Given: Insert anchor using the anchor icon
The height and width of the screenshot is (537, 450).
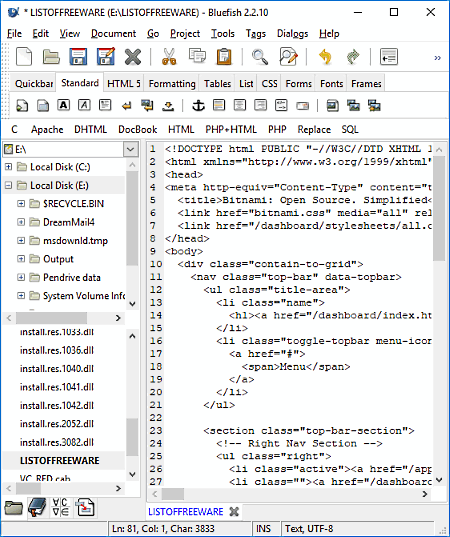Looking at the screenshot, I should [x=198, y=105].
